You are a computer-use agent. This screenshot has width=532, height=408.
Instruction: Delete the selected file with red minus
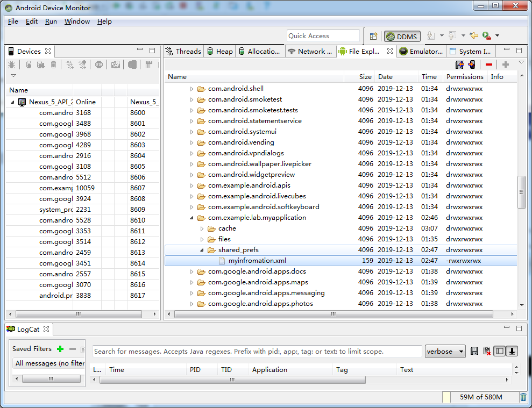click(x=489, y=65)
